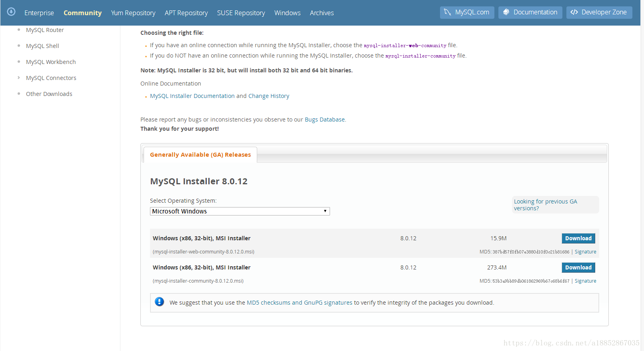Switch to the Windows tab
The image size is (644, 351).
(287, 13)
